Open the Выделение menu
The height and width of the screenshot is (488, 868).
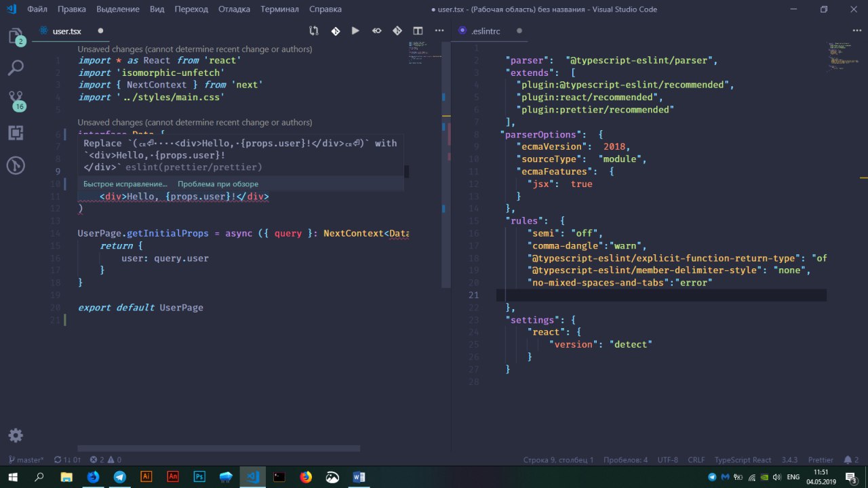point(118,9)
